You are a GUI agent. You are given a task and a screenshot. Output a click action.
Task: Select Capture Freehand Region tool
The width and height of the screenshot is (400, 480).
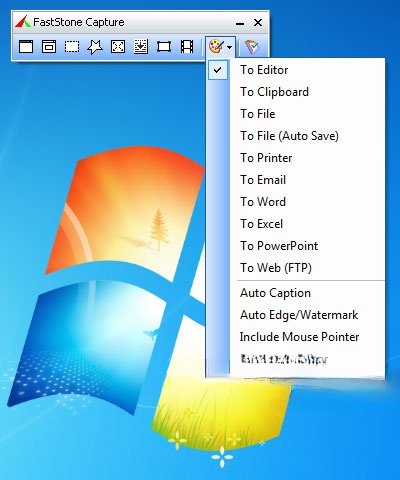(95, 47)
